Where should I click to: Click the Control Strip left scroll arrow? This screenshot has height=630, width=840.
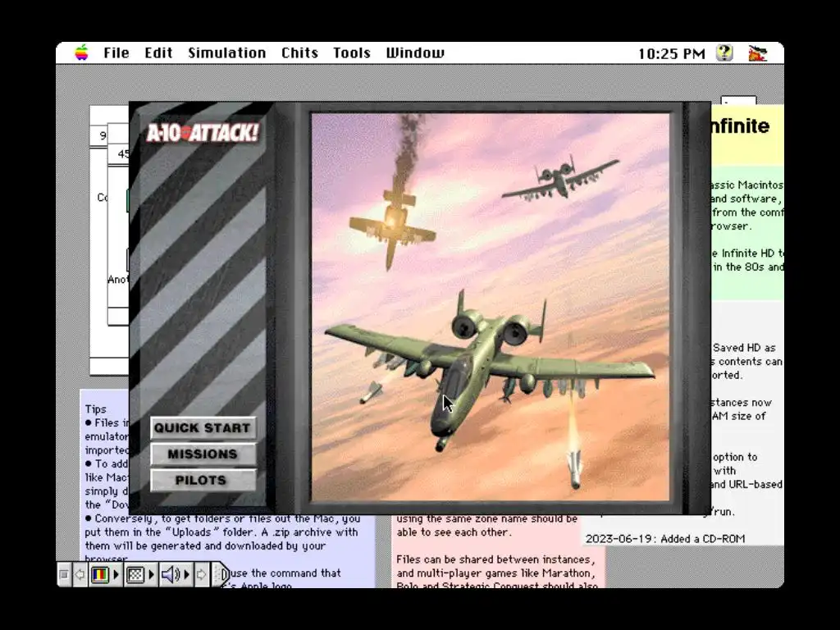point(80,574)
